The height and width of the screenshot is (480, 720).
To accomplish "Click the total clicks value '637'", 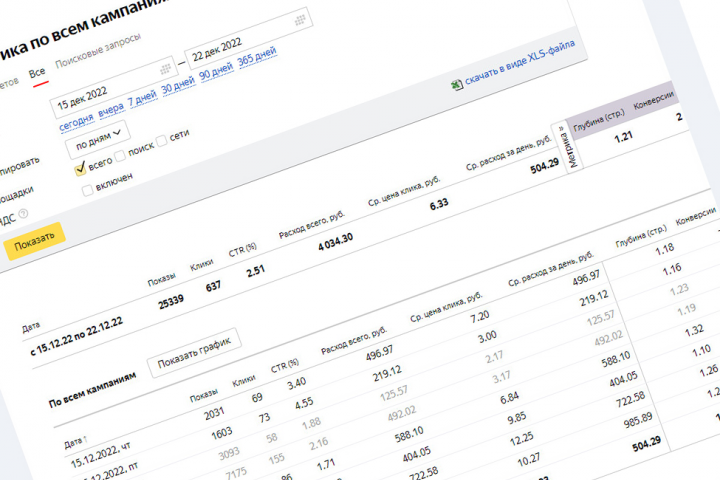I will tap(213, 287).
